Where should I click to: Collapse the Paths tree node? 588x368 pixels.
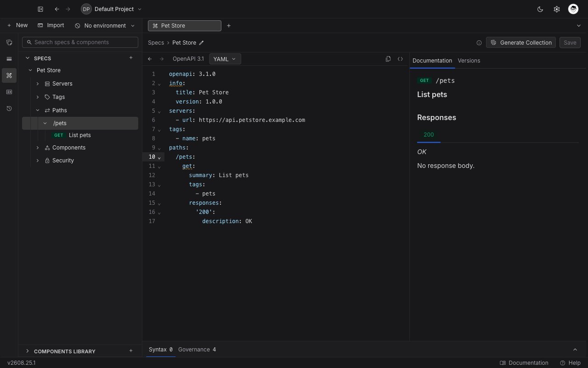point(38,110)
